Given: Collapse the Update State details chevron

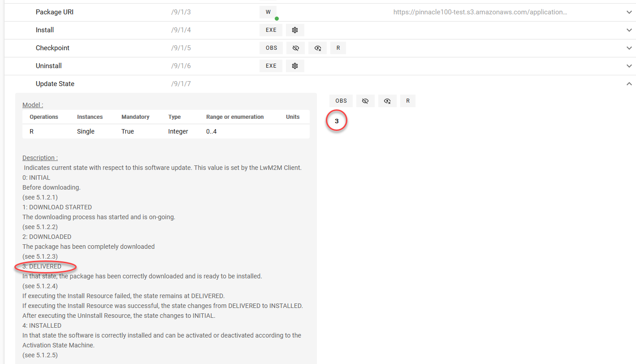Looking at the screenshot, I should (629, 84).
